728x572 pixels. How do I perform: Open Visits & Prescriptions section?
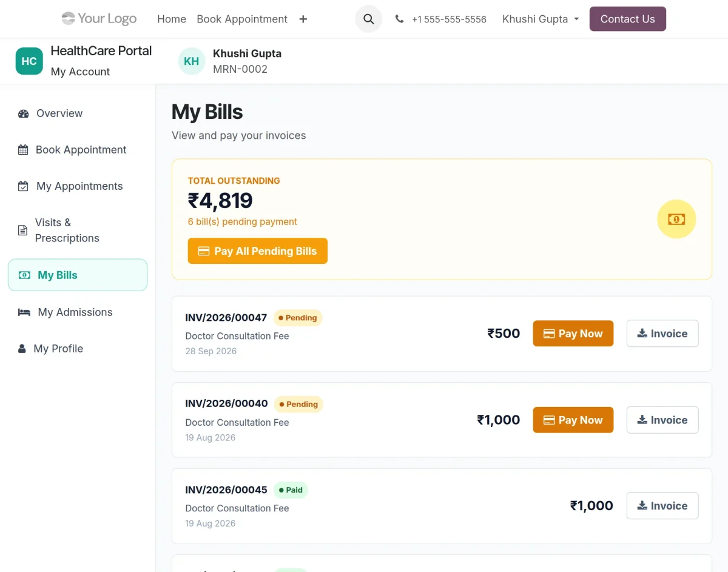[78, 230]
